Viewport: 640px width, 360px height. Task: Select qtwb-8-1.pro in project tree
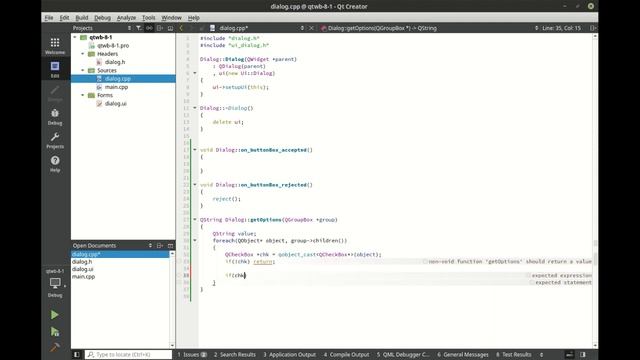(113, 45)
